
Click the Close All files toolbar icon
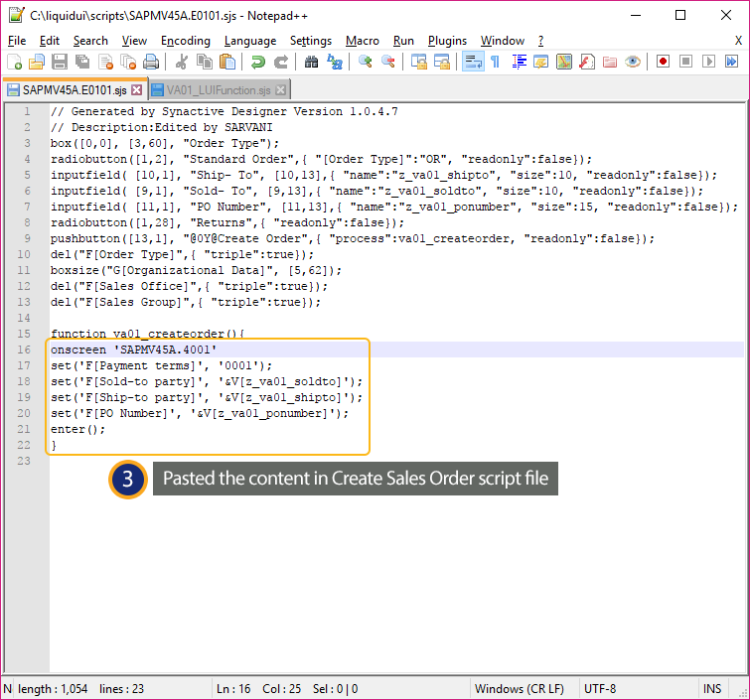pyautogui.click(x=128, y=62)
